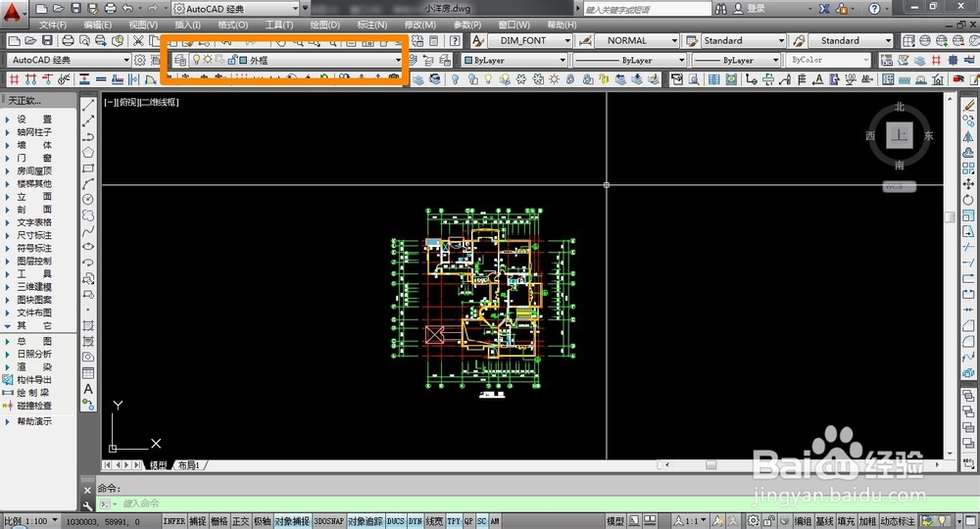Click the Text Style icon beside DIM_FONT
The height and width of the screenshot is (529, 980).
[x=478, y=40]
